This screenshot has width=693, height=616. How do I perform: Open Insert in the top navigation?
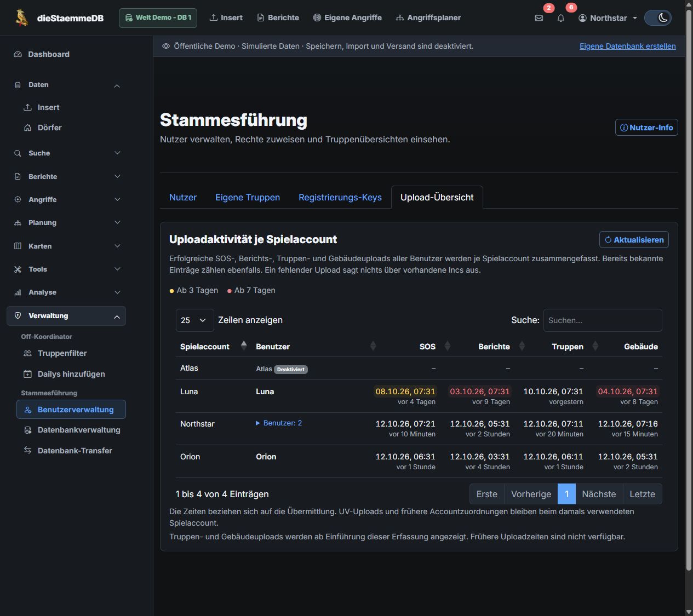pyautogui.click(x=226, y=18)
